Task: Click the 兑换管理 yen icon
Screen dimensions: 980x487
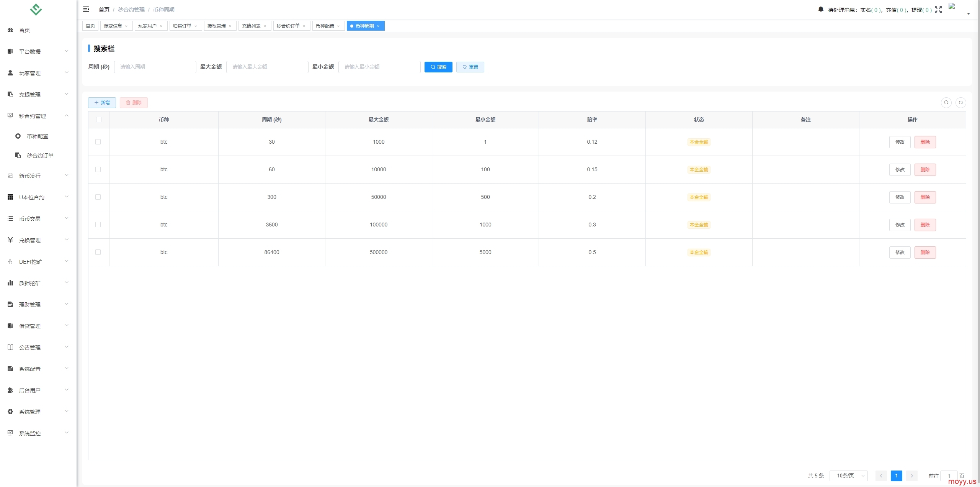Action: pyautogui.click(x=10, y=240)
